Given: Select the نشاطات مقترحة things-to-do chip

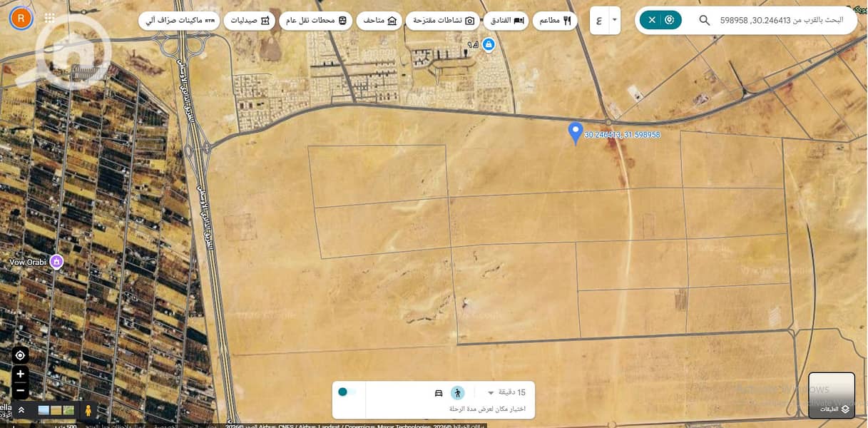Looking at the screenshot, I should [444, 21].
